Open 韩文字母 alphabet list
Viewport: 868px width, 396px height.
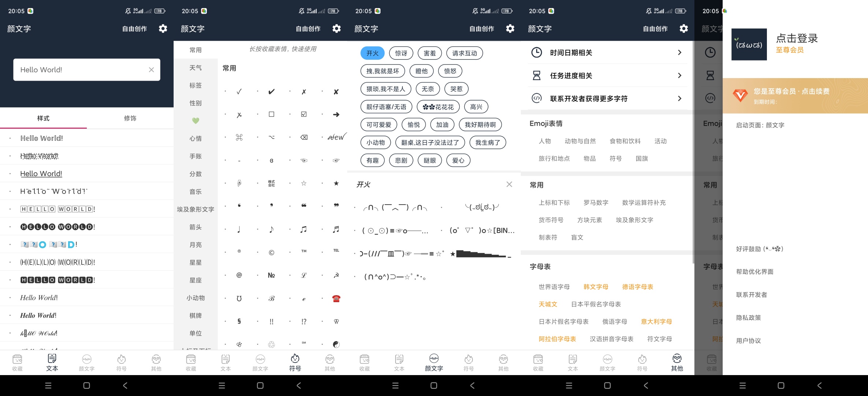(596, 287)
